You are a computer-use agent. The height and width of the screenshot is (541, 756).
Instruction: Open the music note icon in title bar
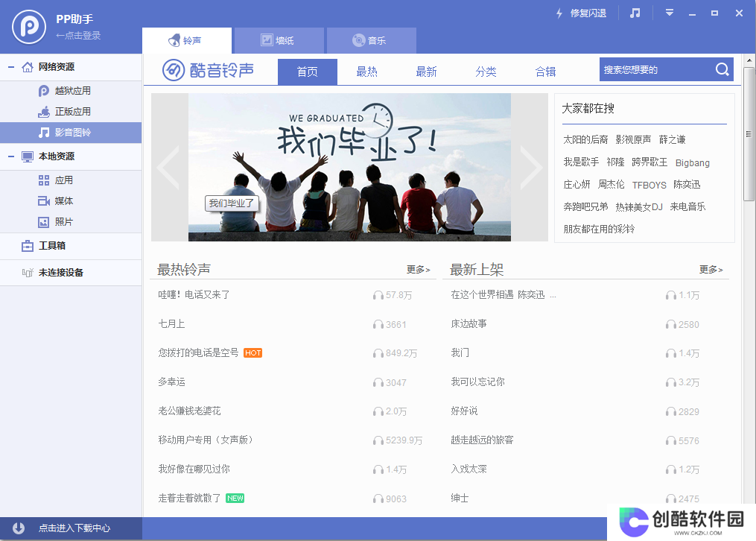(x=635, y=13)
